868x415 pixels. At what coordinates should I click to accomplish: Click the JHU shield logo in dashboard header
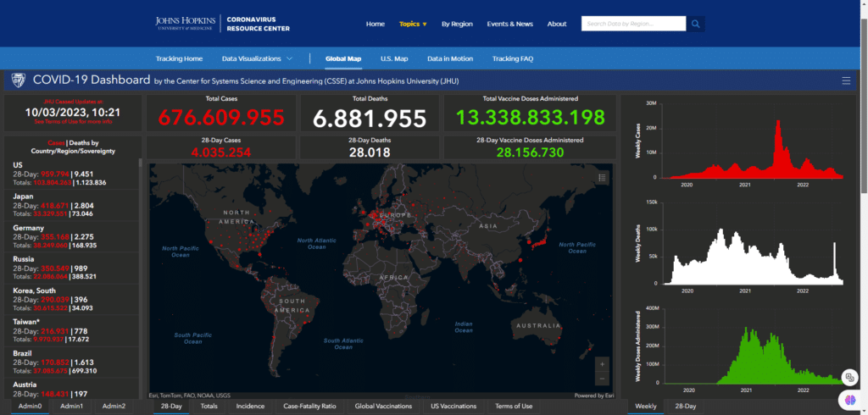click(18, 80)
